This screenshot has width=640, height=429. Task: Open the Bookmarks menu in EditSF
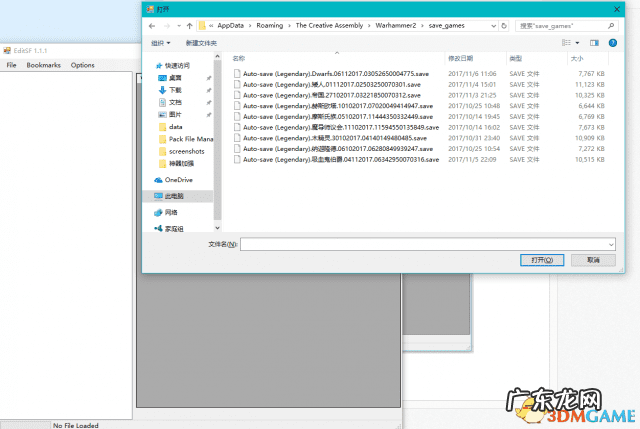43,65
